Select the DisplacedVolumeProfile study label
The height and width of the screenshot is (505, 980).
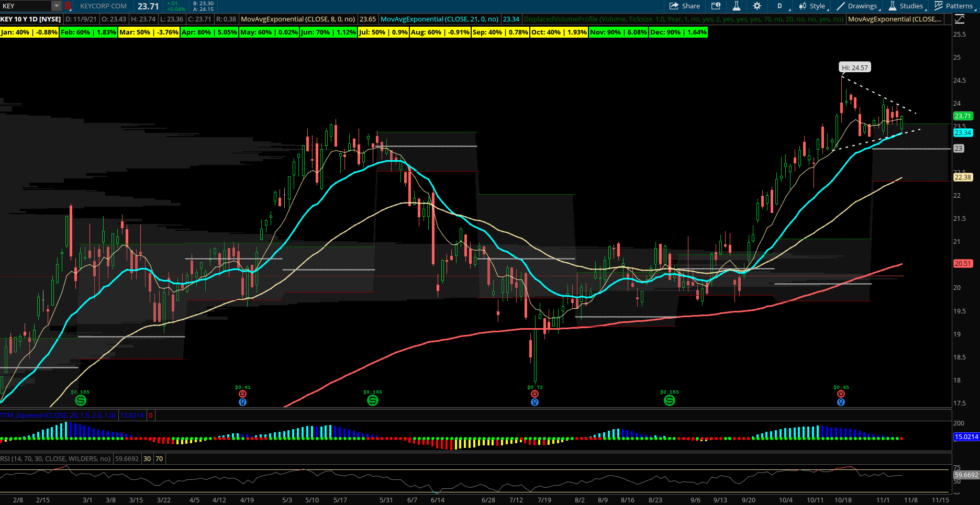(684, 19)
